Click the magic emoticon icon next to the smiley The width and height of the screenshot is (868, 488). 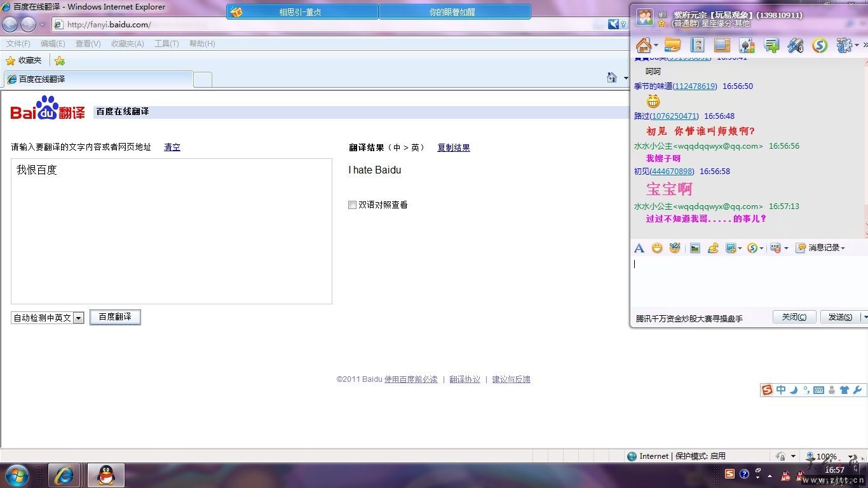[675, 248]
